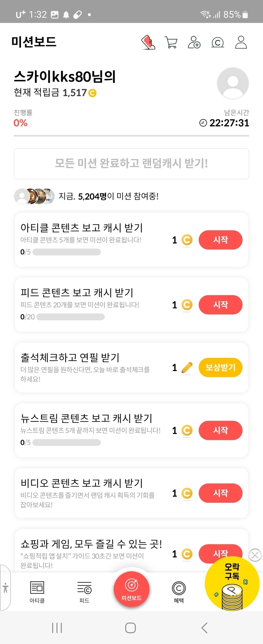Start the 비디오 콘텐츠 mission

(x=221, y=493)
